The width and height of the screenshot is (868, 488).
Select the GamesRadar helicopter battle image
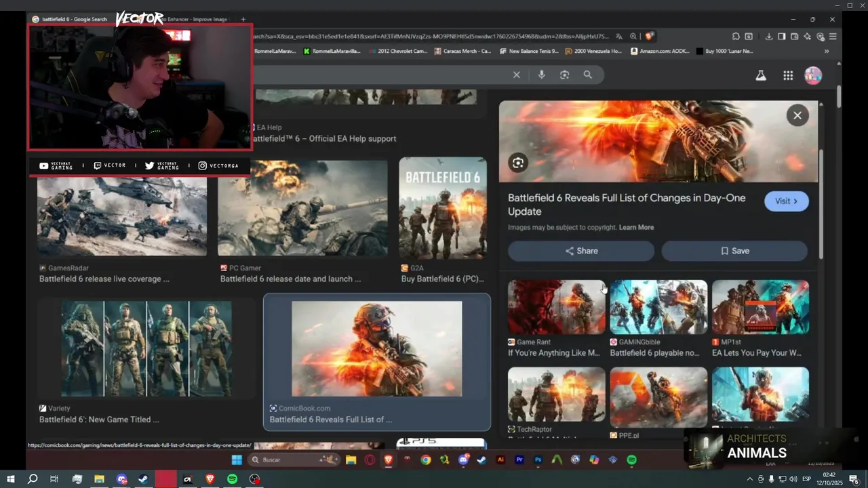pyautogui.click(x=122, y=216)
